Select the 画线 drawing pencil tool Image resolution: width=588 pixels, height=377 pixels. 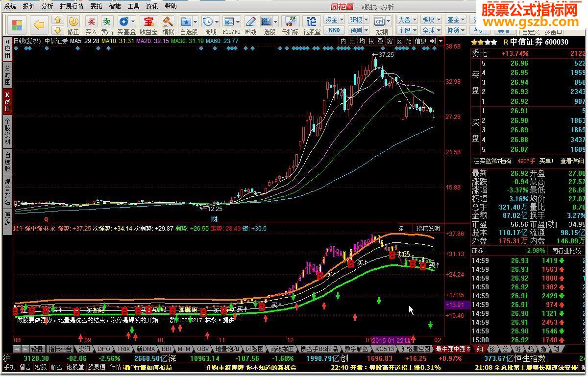pyautogui.click(x=250, y=24)
